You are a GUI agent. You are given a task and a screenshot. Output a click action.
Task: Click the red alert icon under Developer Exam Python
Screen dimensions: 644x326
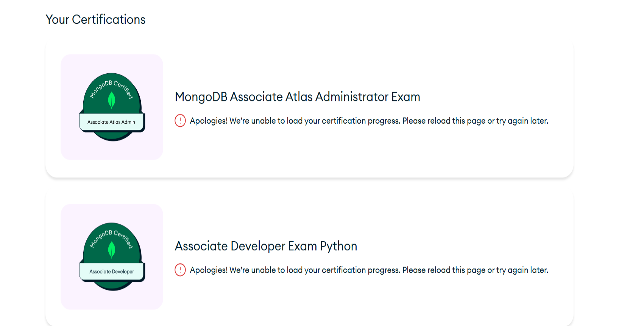[180, 270]
